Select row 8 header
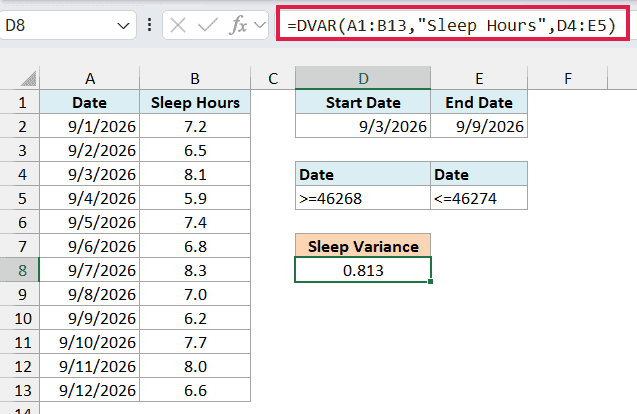The height and width of the screenshot is (414, 637). (20, 270)
